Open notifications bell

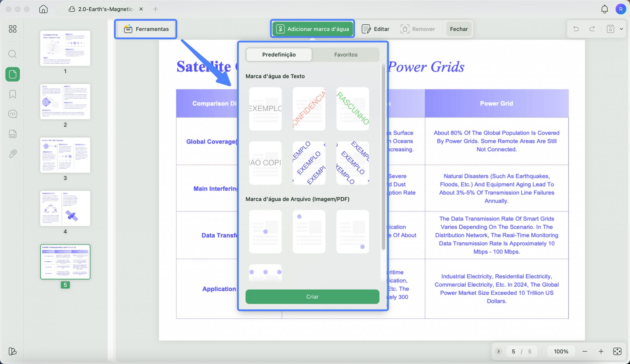[x=604, y=9]
